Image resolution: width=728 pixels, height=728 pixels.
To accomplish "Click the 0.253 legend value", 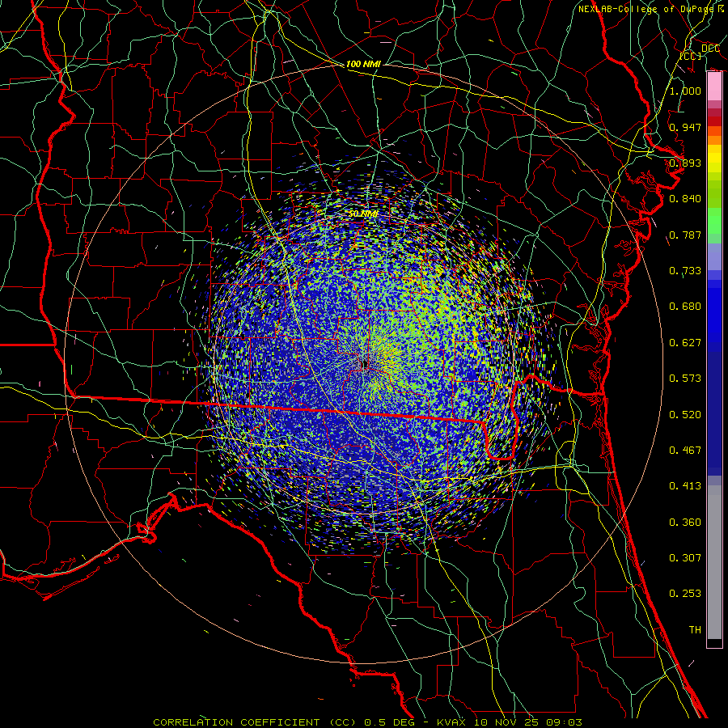I will tap(685, 594).
